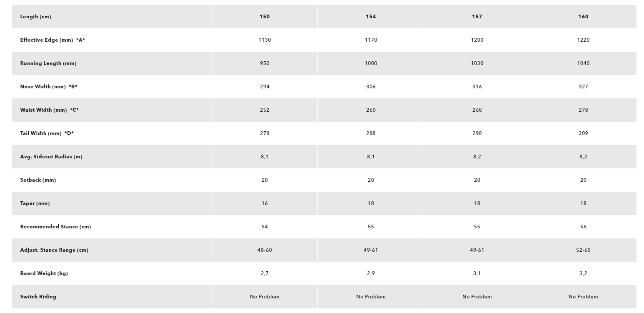The width and height of the screenshot is (644, 313).
Task: Click the Board Weight (kg) label
Action: [x=44, y=273]
